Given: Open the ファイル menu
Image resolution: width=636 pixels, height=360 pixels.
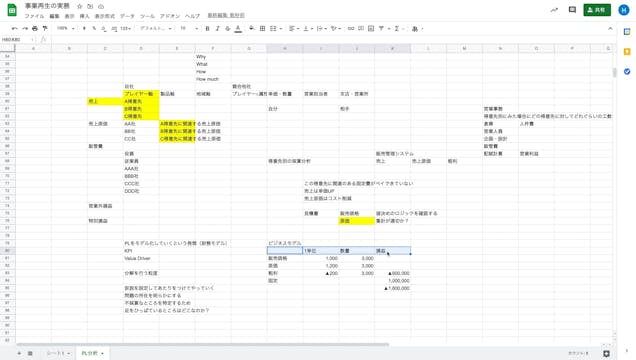Looking at the screenshot, I should tap(34, 16).
